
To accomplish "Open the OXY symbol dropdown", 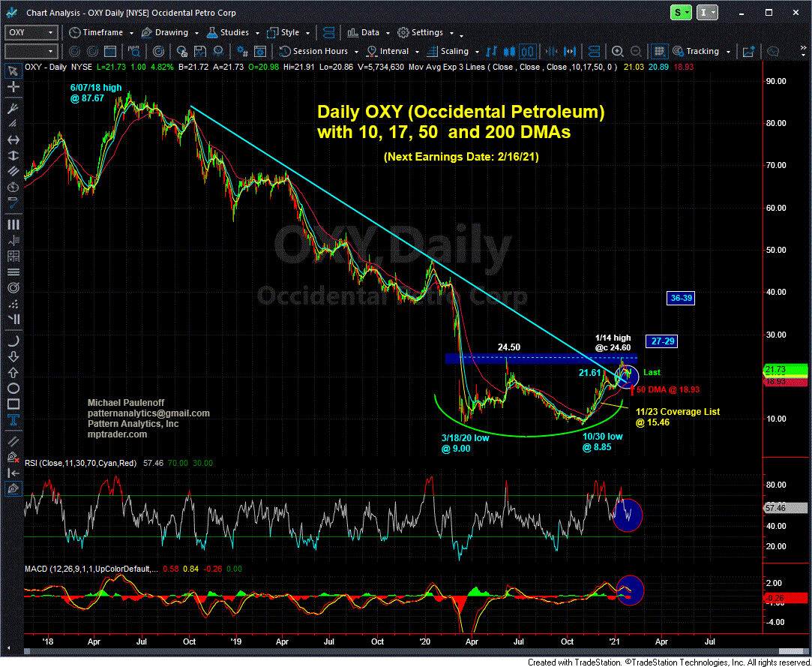I will [50, 33].
